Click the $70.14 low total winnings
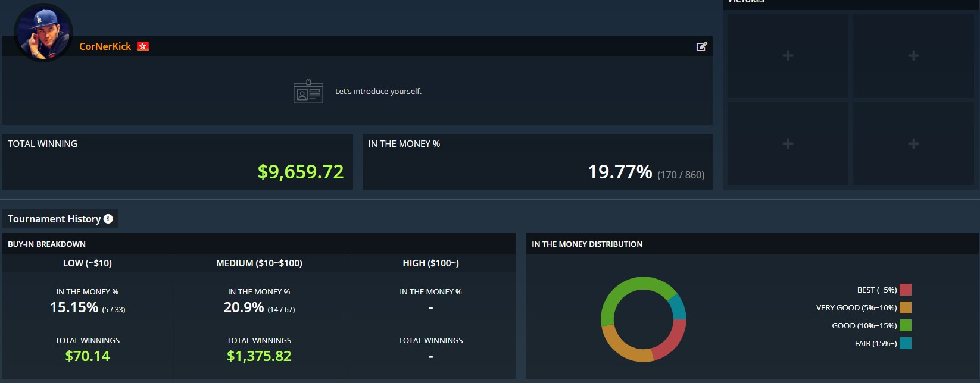 pyautogui.click(x=88, y=356)
